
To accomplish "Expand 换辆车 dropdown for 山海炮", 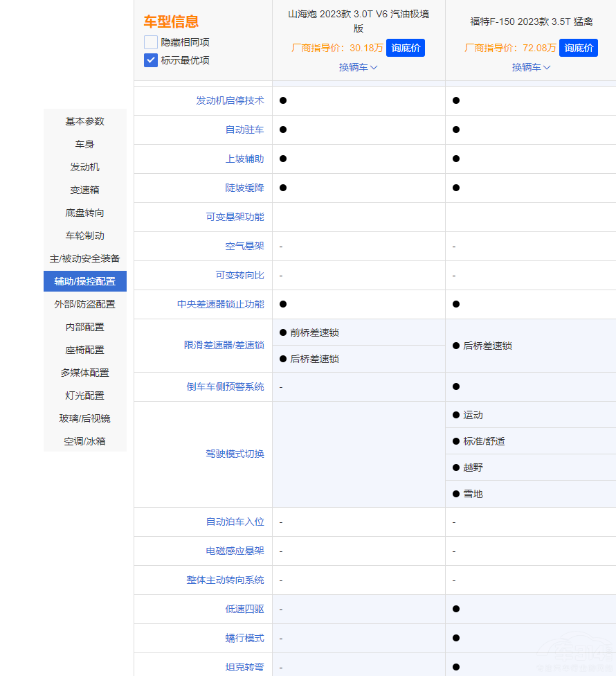I will click(358, 67).
